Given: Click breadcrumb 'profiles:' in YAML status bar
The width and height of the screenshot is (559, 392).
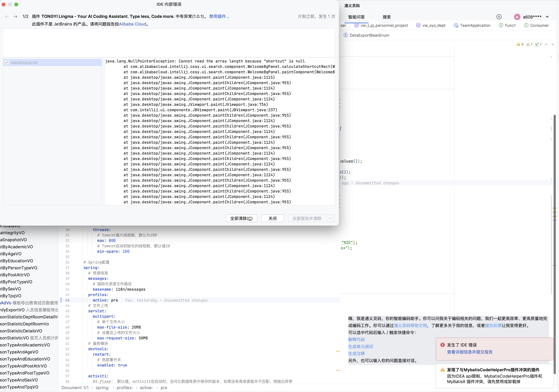Looking at the screenshot, I should 125,388.
